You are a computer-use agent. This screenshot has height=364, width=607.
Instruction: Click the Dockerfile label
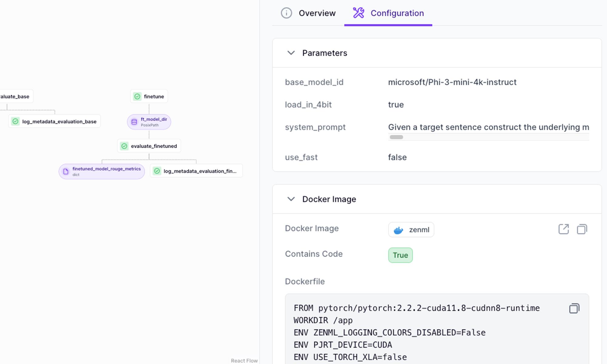(305, 281)
